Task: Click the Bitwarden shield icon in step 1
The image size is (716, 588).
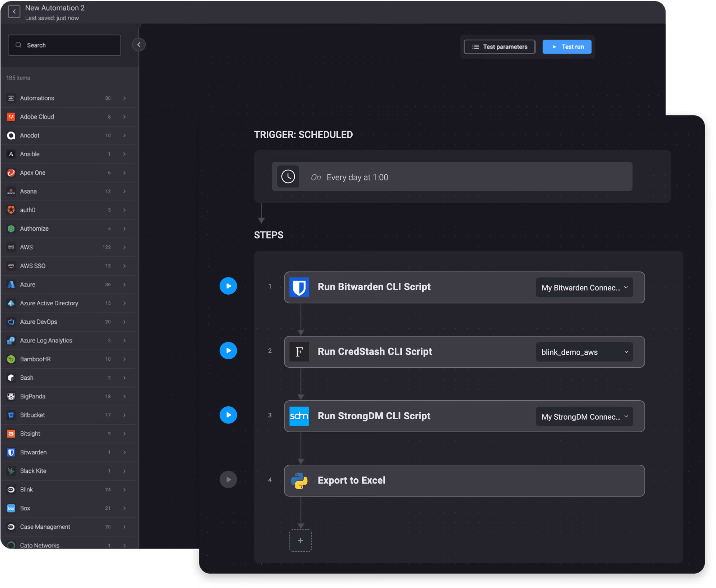Action: 299,288
